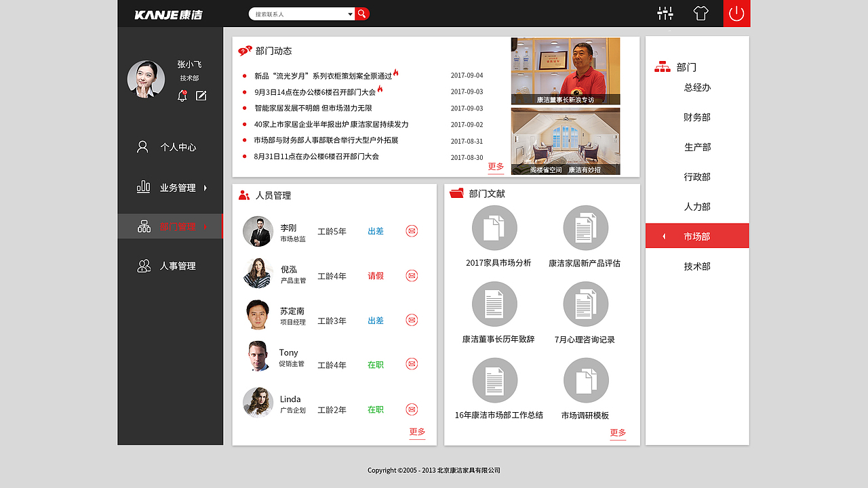Open the search contacts dropdown arrow

click(x=350, y=14)
